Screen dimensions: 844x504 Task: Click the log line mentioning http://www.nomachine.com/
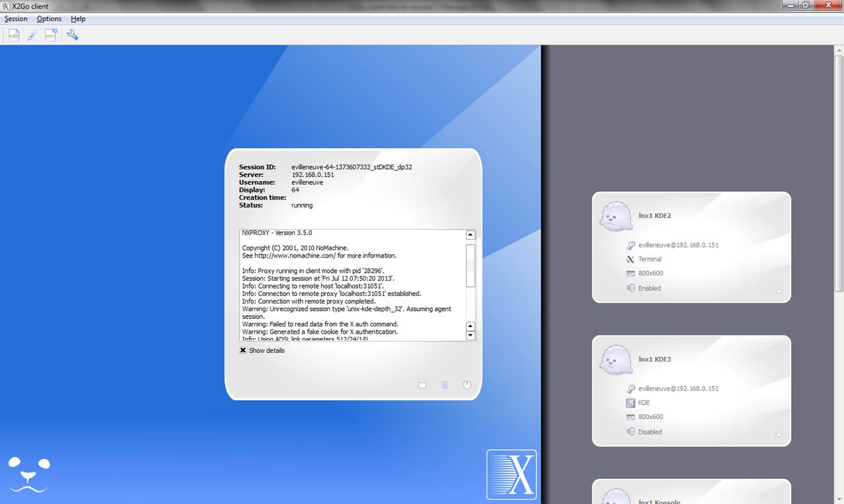click(319, 256)
